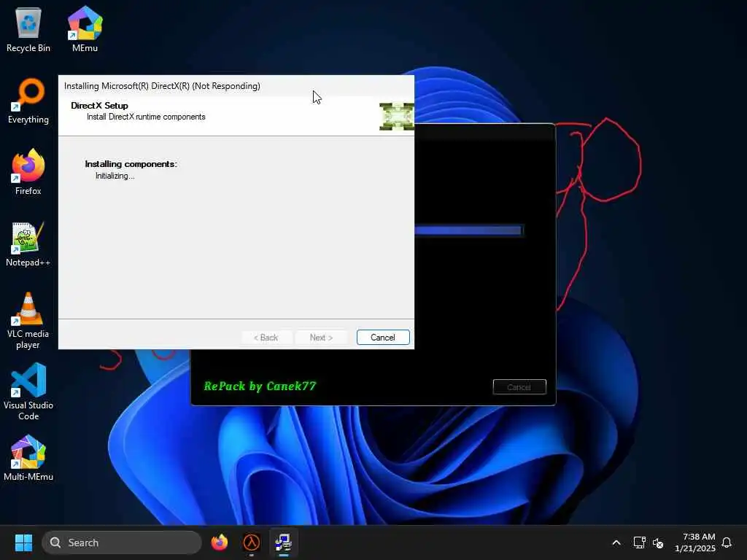Open the clock showing 7:38 AM
Viewport: 747px width, 560px height.
[x=695, y=542]
